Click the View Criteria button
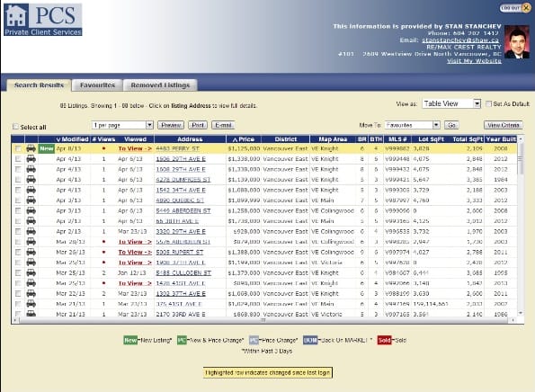Screen dimensions: 535x392 click(504, 125)
